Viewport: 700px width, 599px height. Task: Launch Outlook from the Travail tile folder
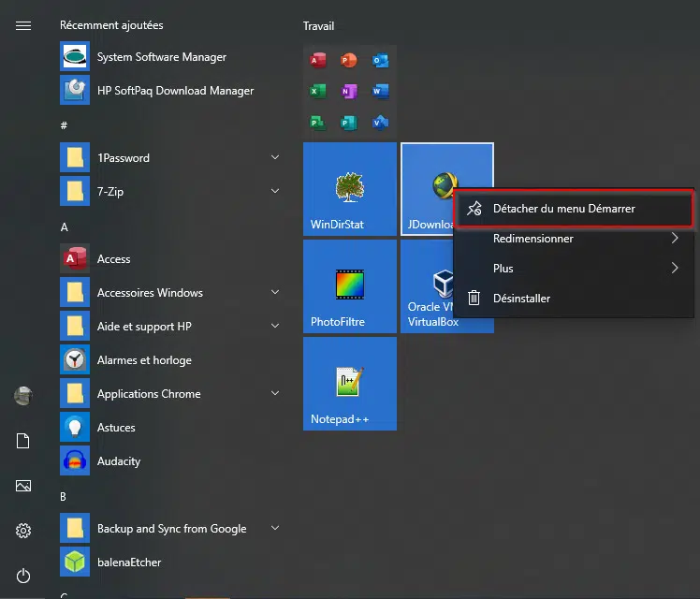click(x=380, y=60)
